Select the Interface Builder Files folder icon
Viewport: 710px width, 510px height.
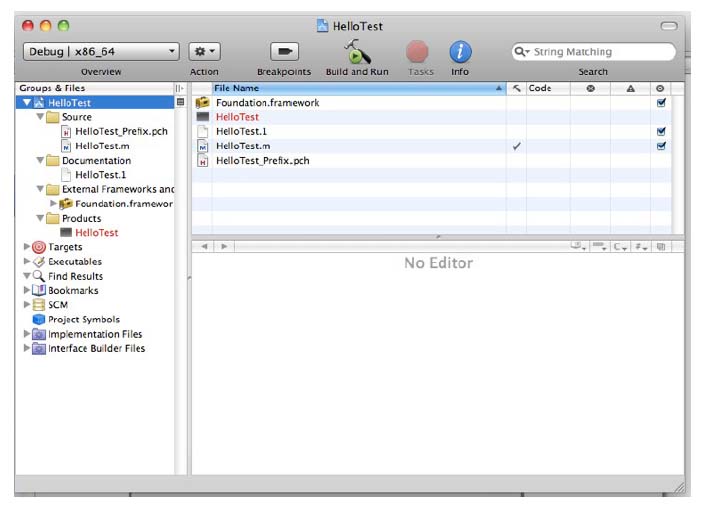39,349
